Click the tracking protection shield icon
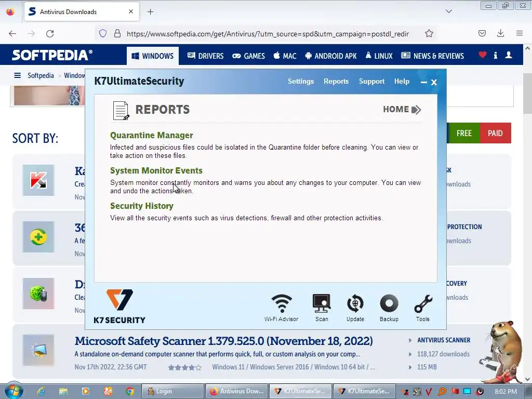 pos(103,33)
